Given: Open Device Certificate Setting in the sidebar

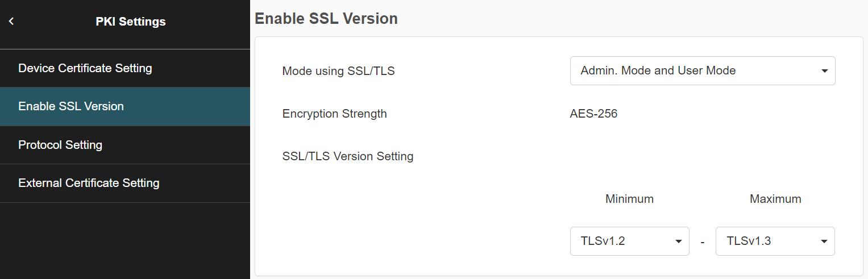Looking at the screenshot, I should tap(85, 68).
